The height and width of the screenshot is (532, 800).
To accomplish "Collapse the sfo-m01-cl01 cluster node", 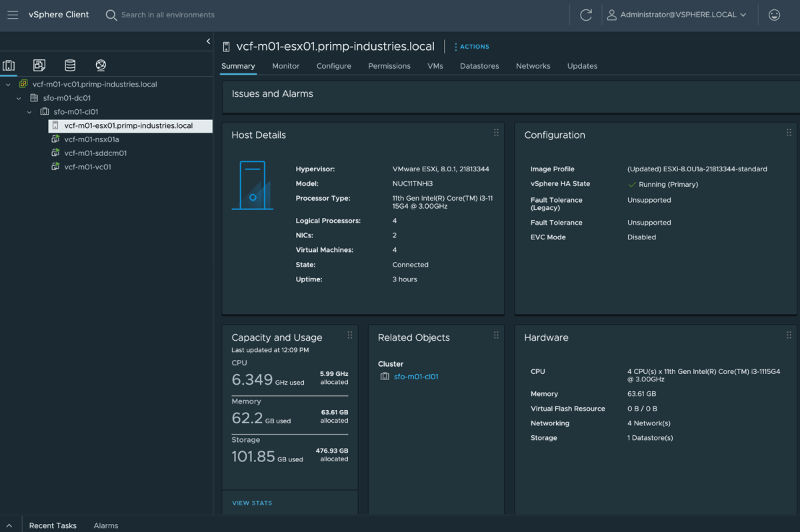I will 29,112.
